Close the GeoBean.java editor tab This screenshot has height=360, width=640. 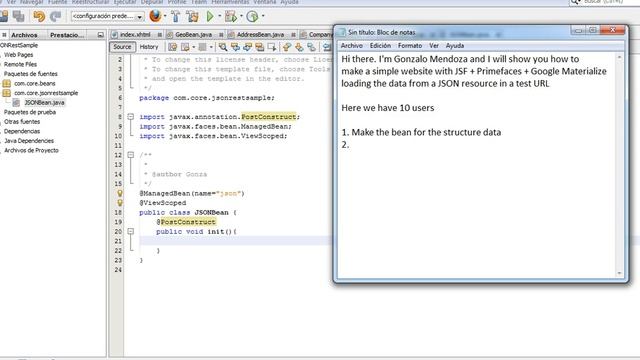pos(221,35)
